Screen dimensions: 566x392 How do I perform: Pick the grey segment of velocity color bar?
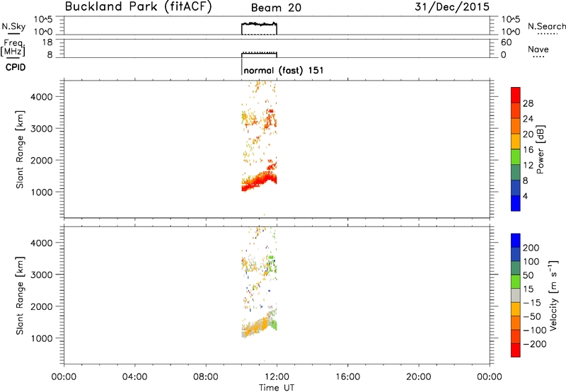click(x=516, y=296)
